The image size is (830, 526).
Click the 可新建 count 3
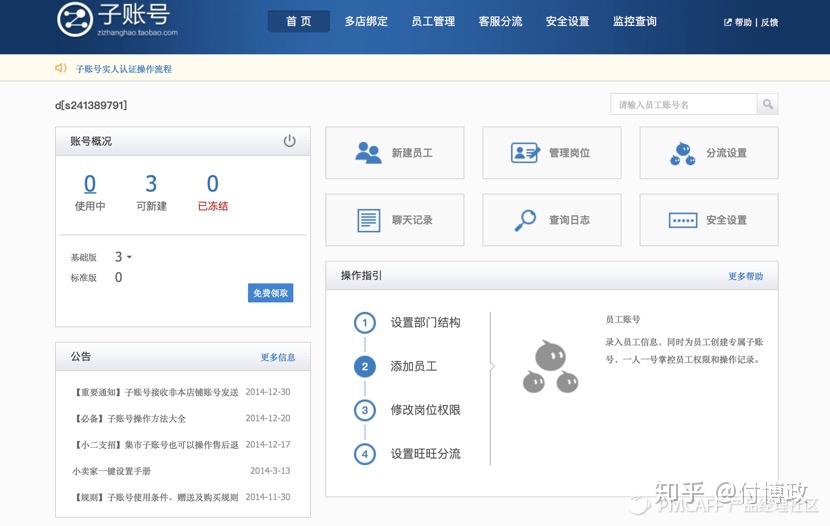151,184
